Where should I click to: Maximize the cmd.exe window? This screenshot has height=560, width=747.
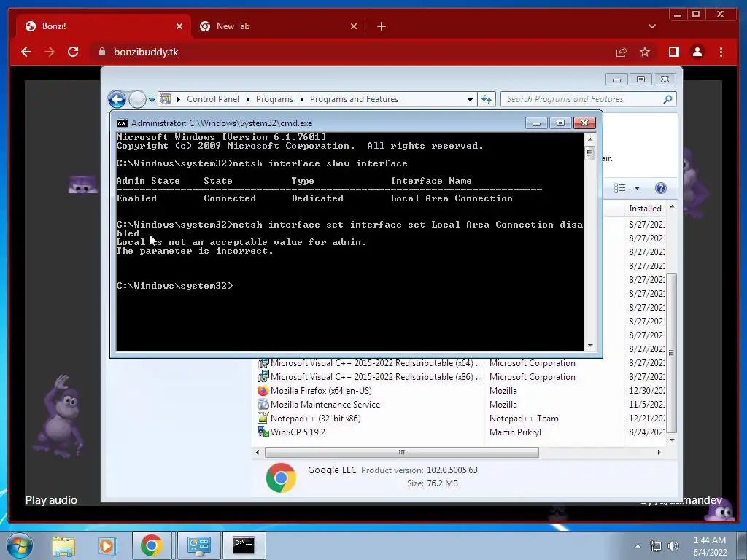pyautogui.click(x=560, y=123)
